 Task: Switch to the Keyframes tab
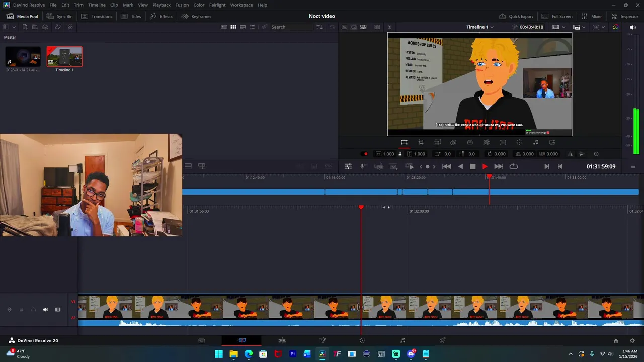pyautogui.click(x=197, y=16)
